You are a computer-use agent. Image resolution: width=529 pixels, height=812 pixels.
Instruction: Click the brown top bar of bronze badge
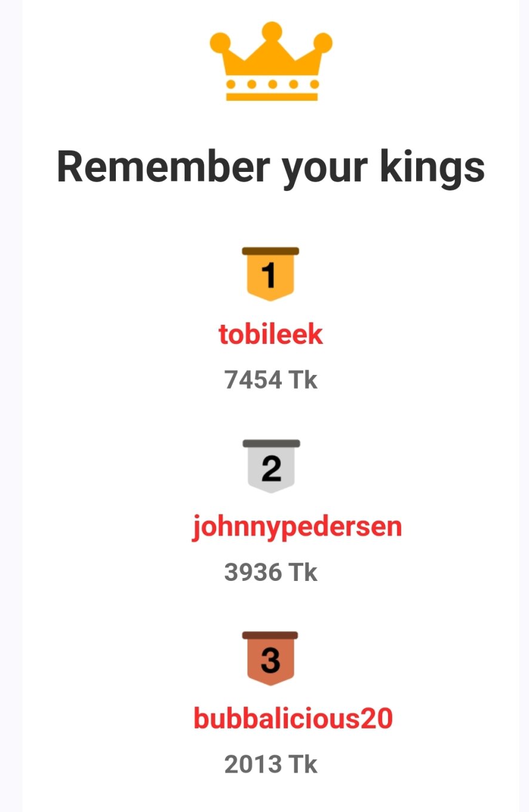(270, 635)
